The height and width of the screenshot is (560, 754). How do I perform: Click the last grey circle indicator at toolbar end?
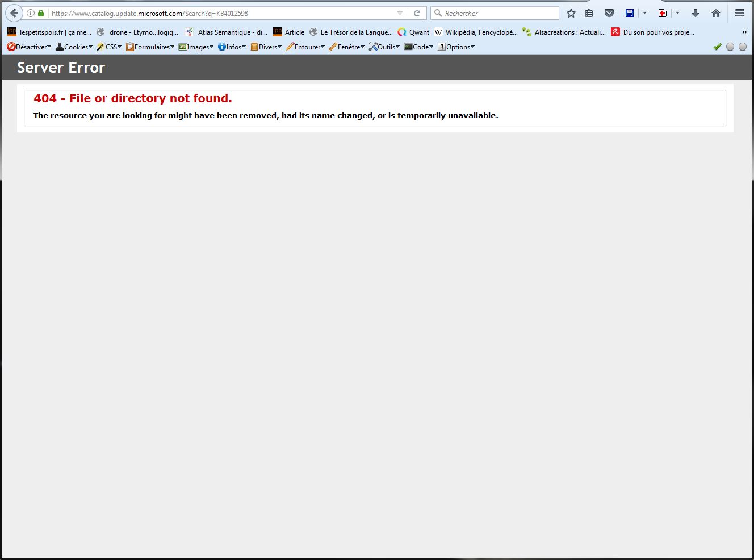[743, 47]
